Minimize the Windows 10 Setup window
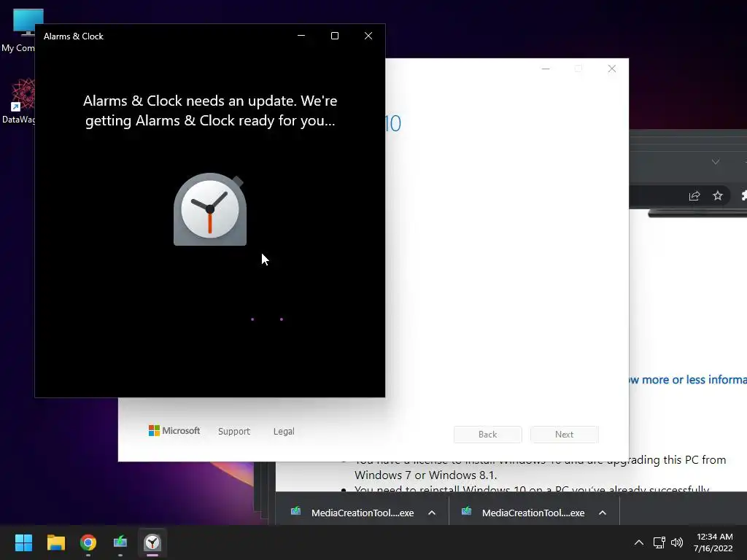 [546, 69]
